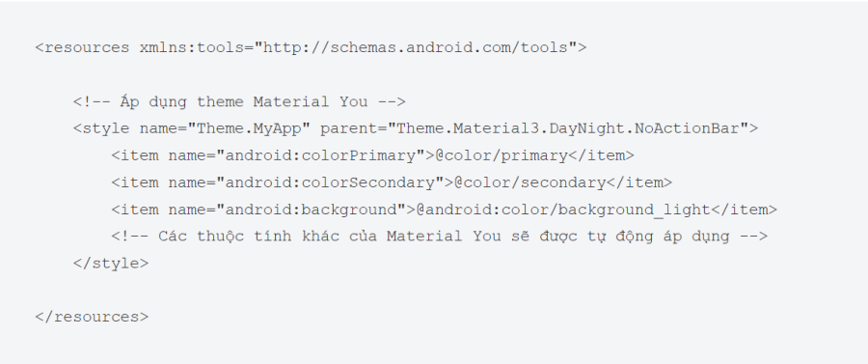Click closing item tag after @color/secondary
Viewport: 868px width, 364px height.
tap(639, 182)
